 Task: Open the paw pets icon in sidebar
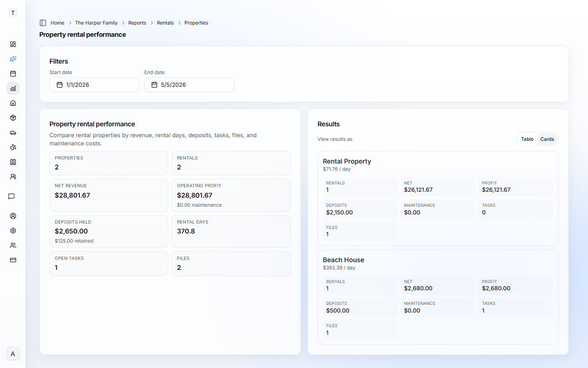[x=13, y=147]
